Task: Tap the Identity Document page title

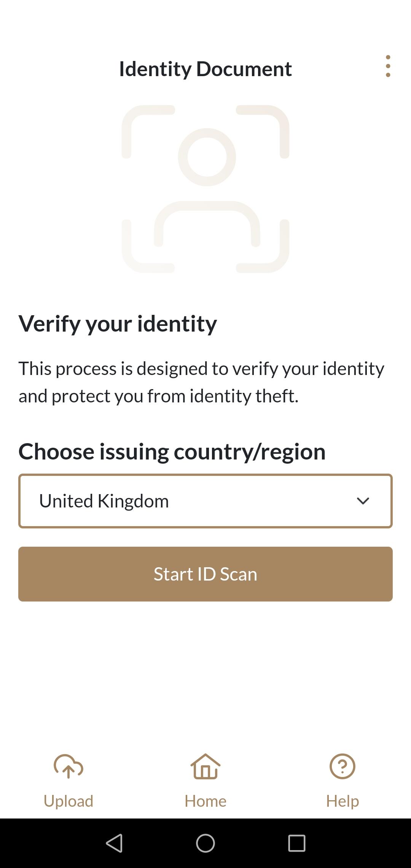Action: coord(205,69)
